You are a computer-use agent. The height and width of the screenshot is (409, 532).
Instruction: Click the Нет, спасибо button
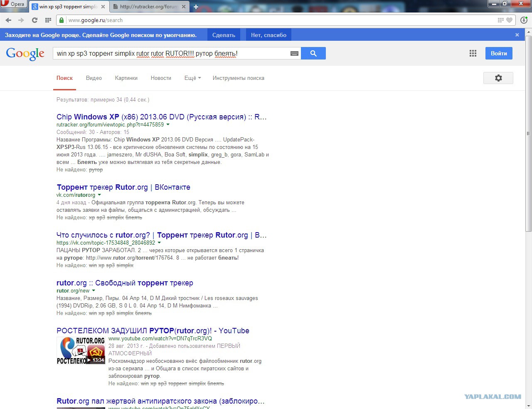pyautogui.click(x=268, y=35)
